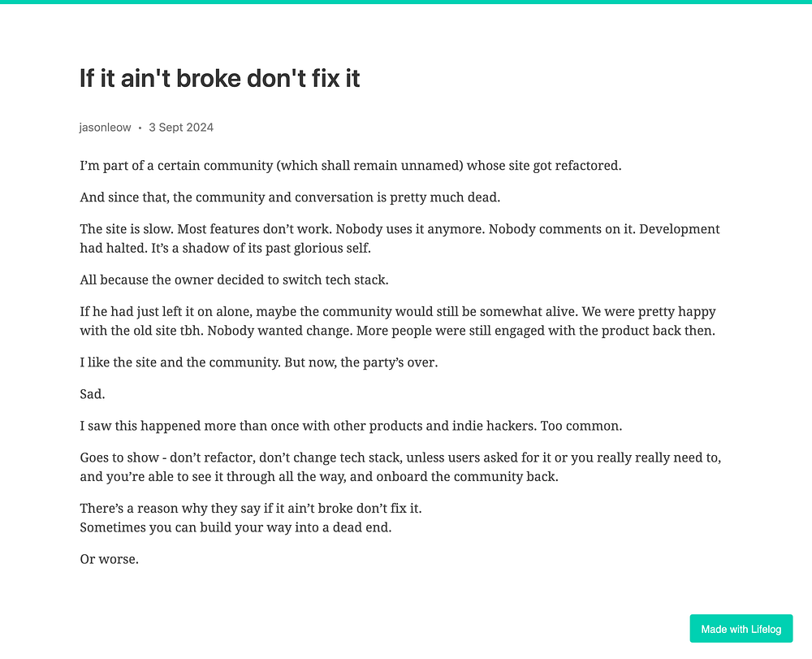Click the sentence 'And since that, the community'
Image resolution: width=812 pixels, height=659 pixels.
290,197
